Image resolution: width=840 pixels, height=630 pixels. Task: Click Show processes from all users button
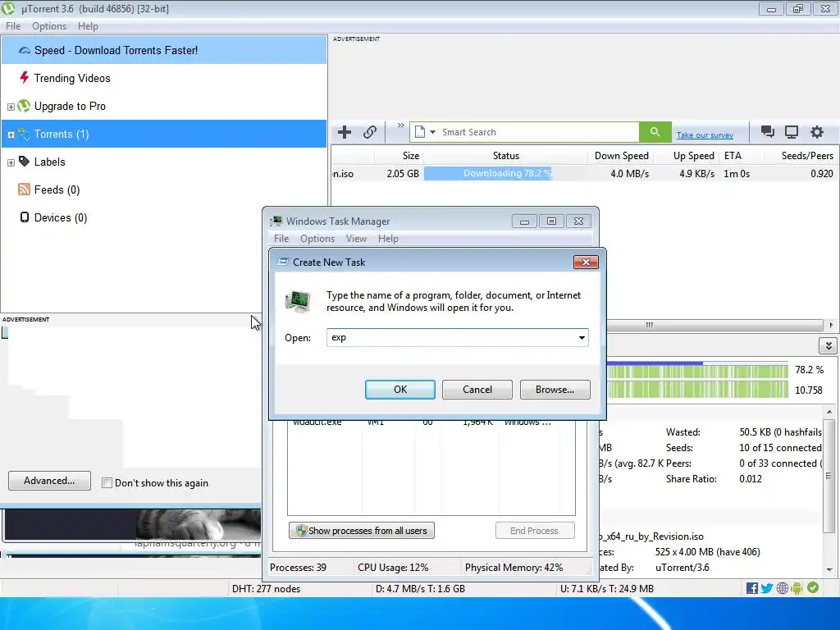[x=362, y=531]
